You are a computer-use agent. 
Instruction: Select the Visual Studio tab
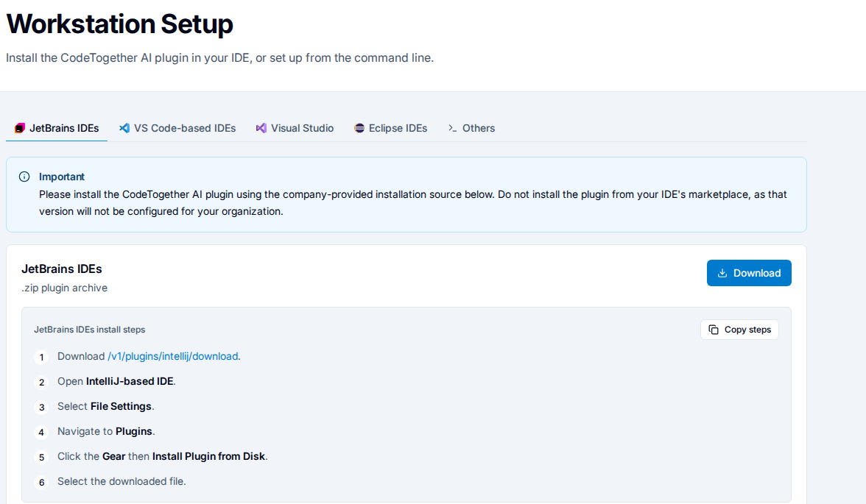295,128
